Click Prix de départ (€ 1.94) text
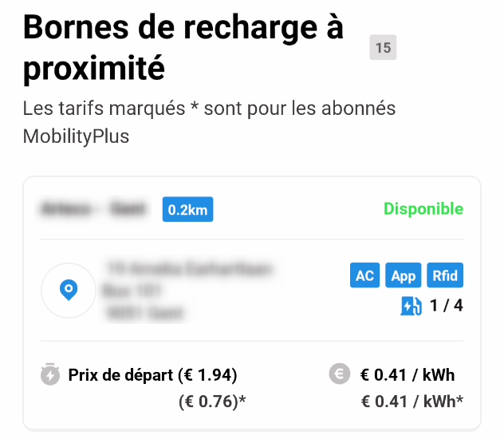Image resolution: width=504 pixels, height=439 pixels. pos(152,375)
